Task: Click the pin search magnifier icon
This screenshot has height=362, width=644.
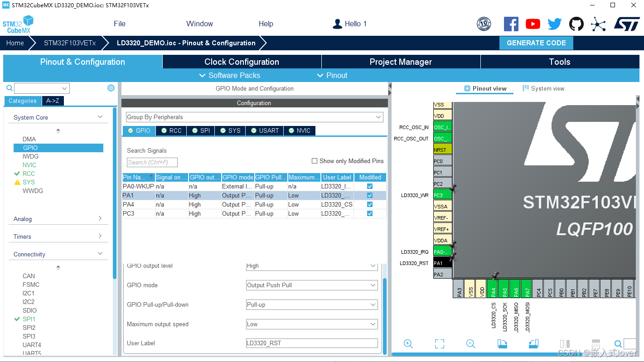Action: tap(618, 344)
